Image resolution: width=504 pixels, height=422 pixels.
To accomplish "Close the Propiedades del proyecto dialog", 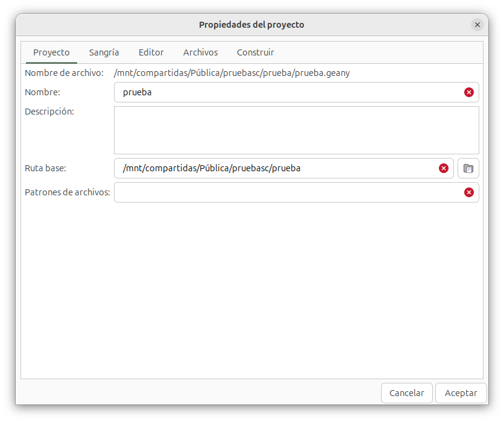I will click(477, 25).
